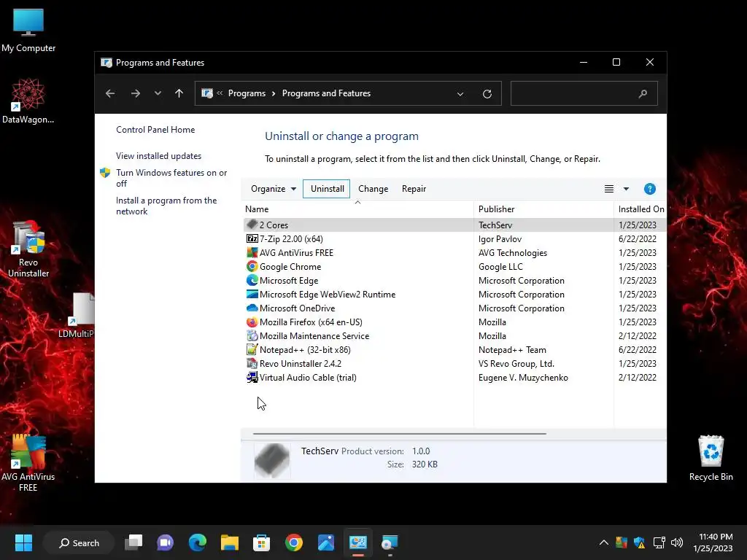Click the Repair button

click(x=414, y=189)
